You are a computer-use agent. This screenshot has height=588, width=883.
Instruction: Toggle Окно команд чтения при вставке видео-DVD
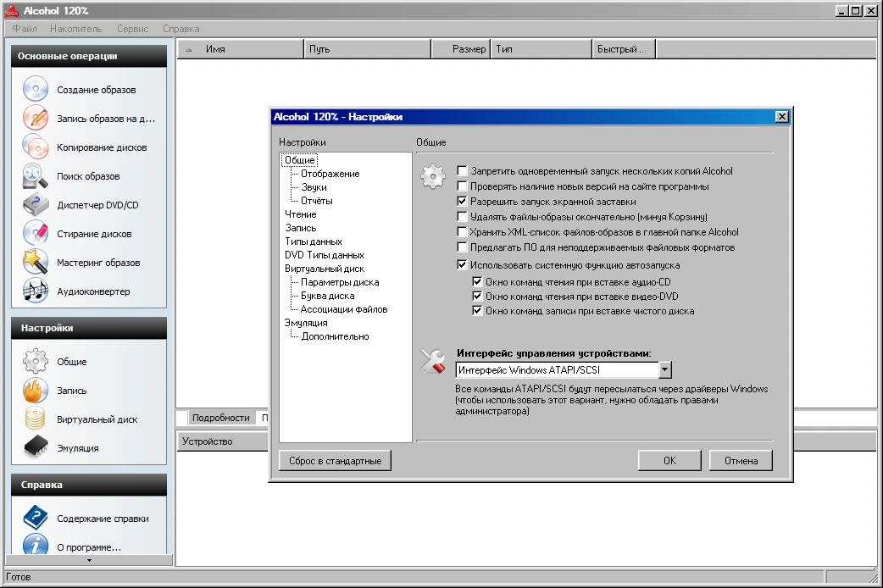(x=477, y=296)
